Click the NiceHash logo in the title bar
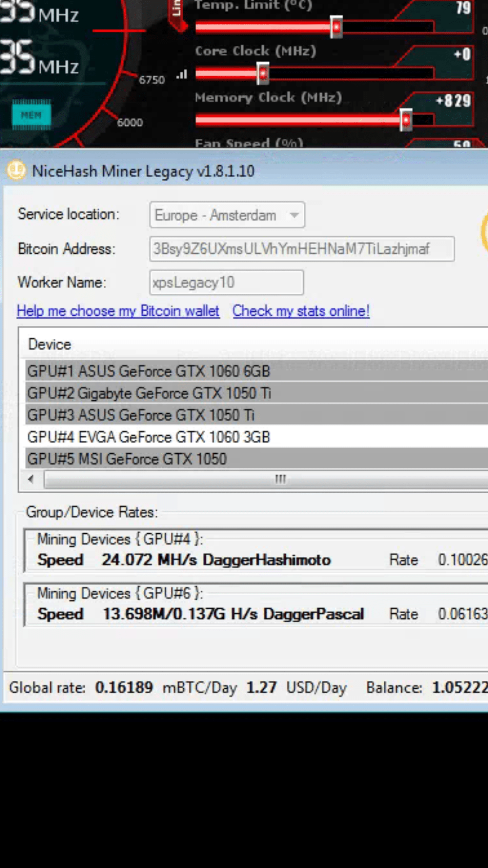This screenshot has width=488, height=868. point(16,170)
